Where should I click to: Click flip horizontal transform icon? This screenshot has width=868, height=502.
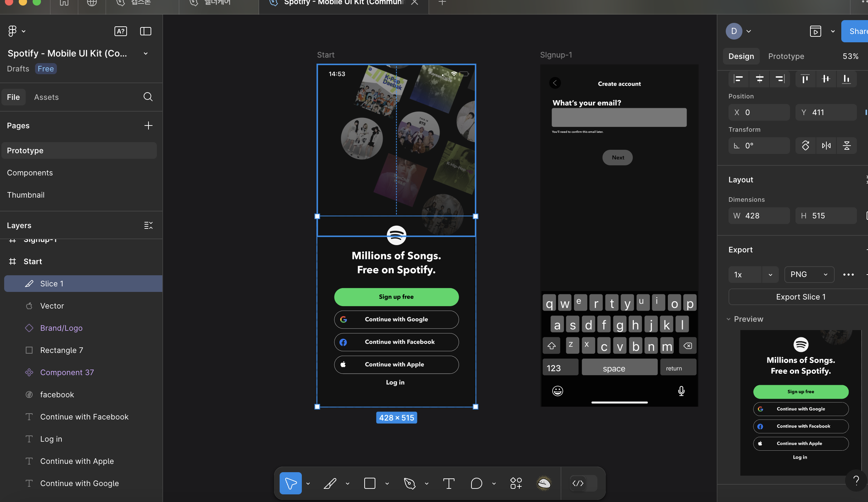coord(826,146)
